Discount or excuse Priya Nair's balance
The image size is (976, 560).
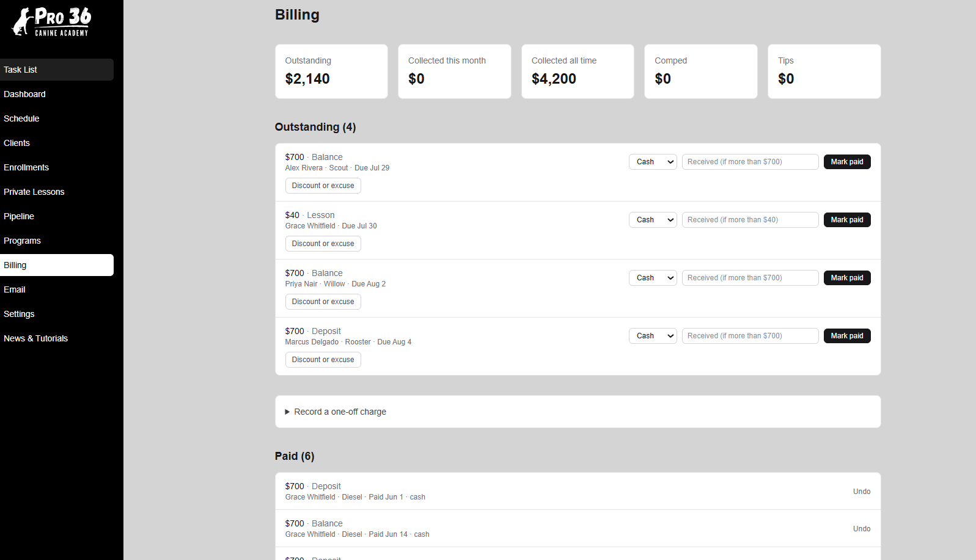coord(323,302)
